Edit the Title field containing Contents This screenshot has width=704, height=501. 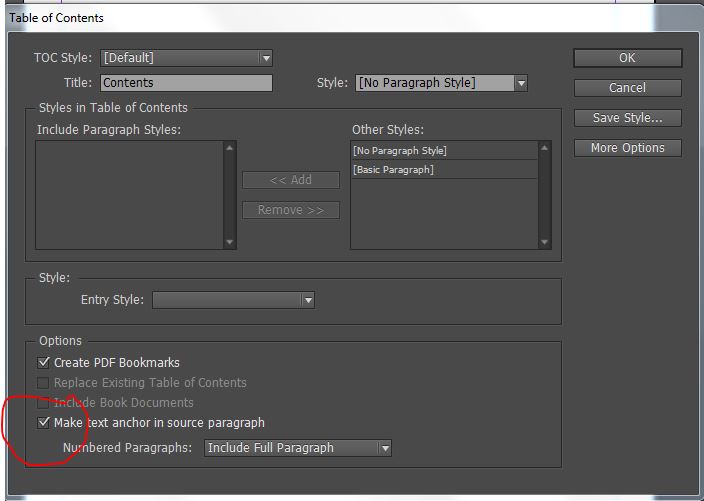(186, 83)
